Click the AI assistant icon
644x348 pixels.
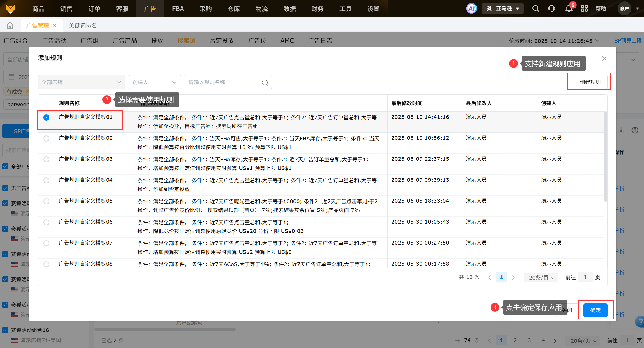(x=471, y=8)
